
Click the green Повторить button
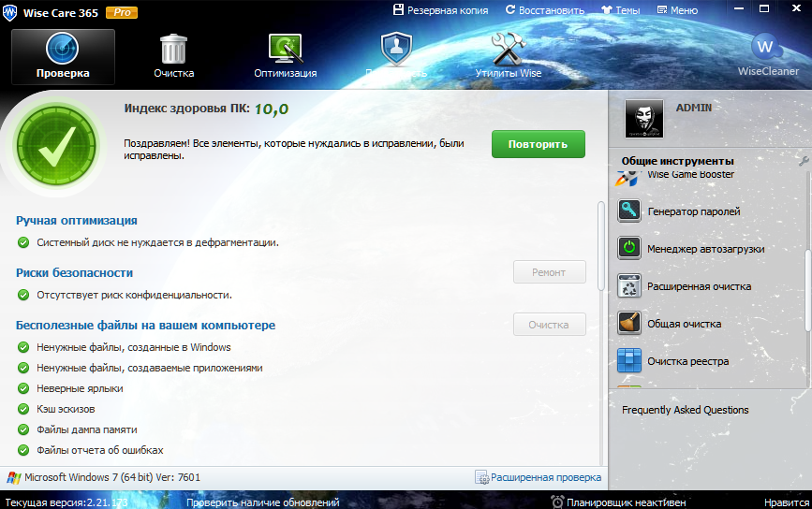click(538, 144)
